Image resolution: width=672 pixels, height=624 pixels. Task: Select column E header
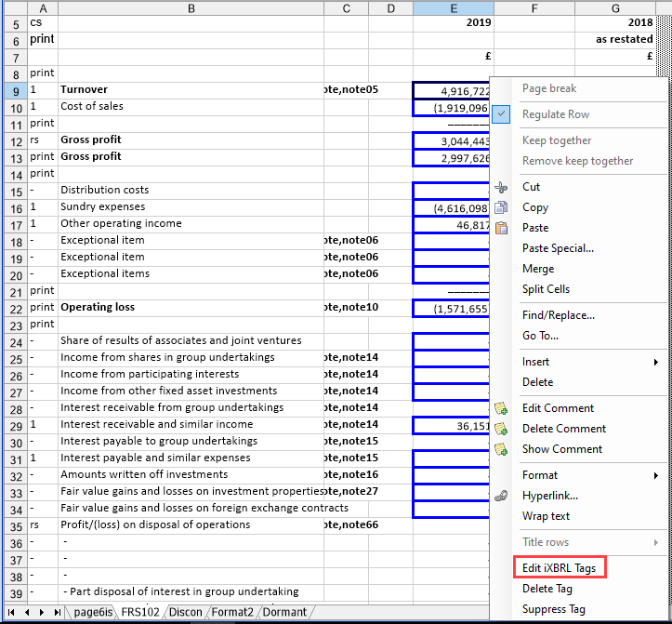click(454, 8)
